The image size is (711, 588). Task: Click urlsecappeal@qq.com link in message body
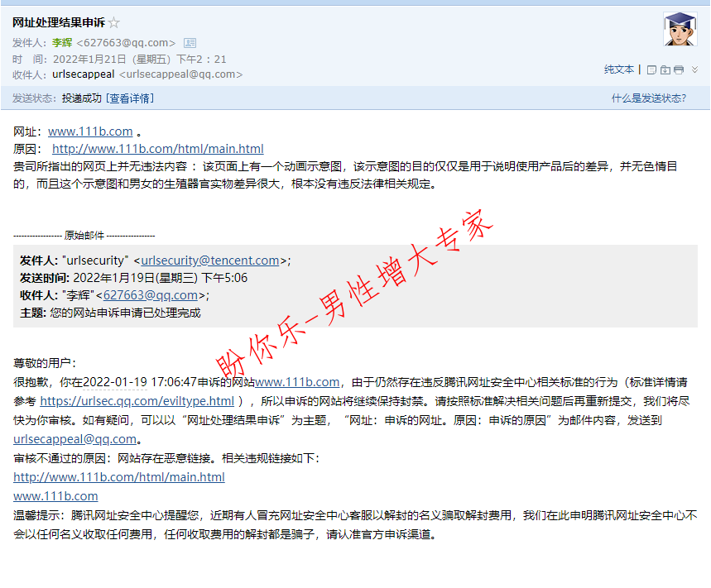tap(74, 439)
